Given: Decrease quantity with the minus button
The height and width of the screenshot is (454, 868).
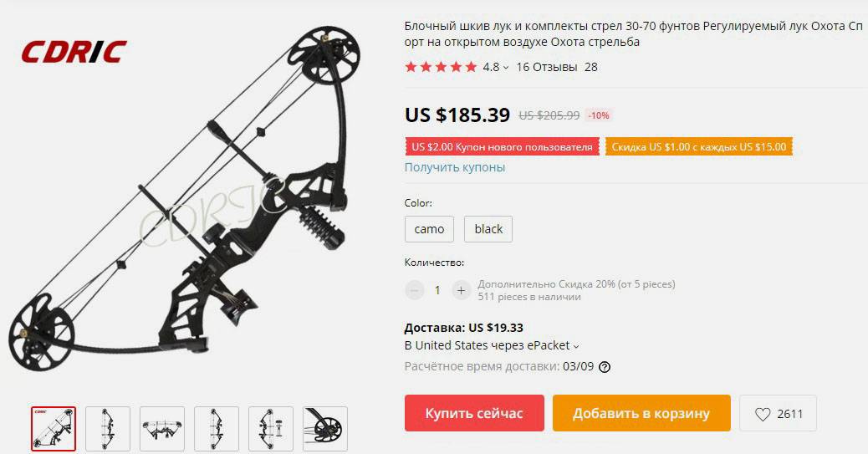Looking at the screenshot, I should coord(414,290).
